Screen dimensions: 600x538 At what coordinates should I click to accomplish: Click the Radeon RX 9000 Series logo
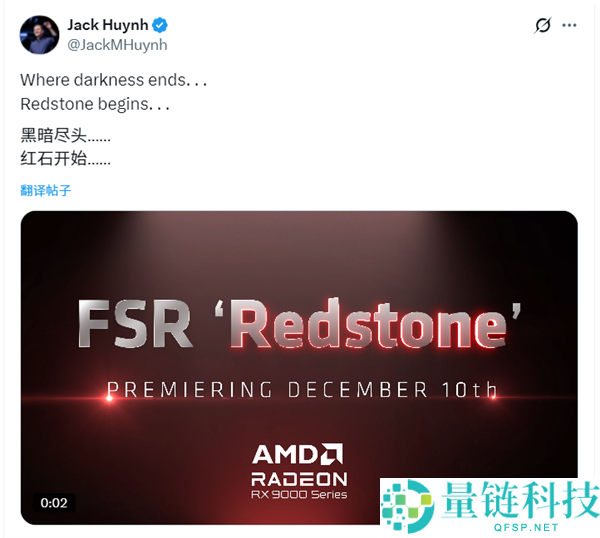(299, 486)
